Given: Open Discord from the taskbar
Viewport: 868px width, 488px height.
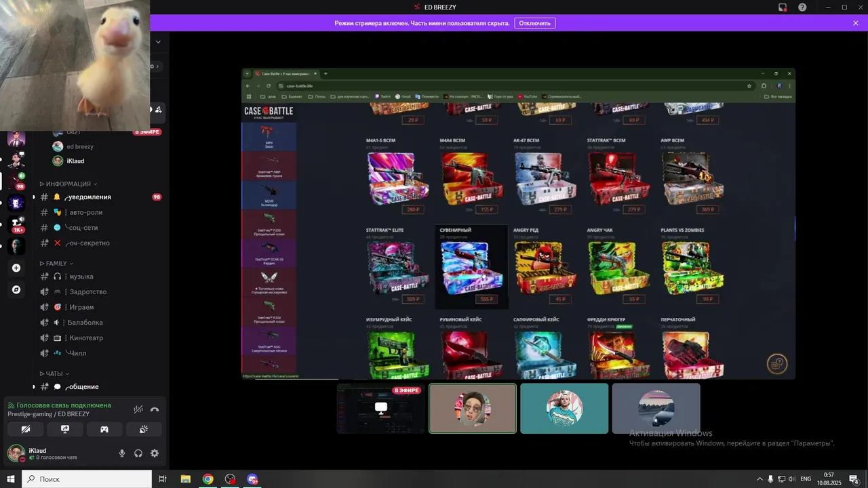Looking at the screenshot, I should pyautogui.click(x=252, y=479).
